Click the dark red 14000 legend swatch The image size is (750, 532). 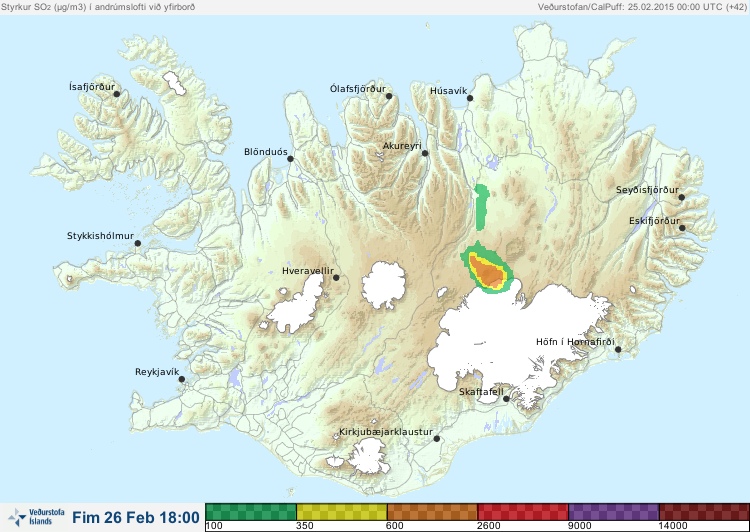tap(704, 511)
